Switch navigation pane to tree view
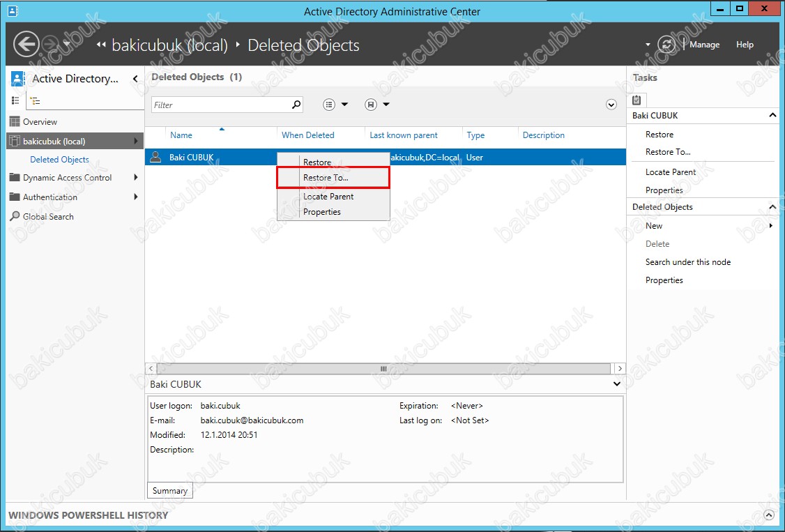The height and width of the screenshot is (532, 785). pyautogui.click(x=35, y=101)
